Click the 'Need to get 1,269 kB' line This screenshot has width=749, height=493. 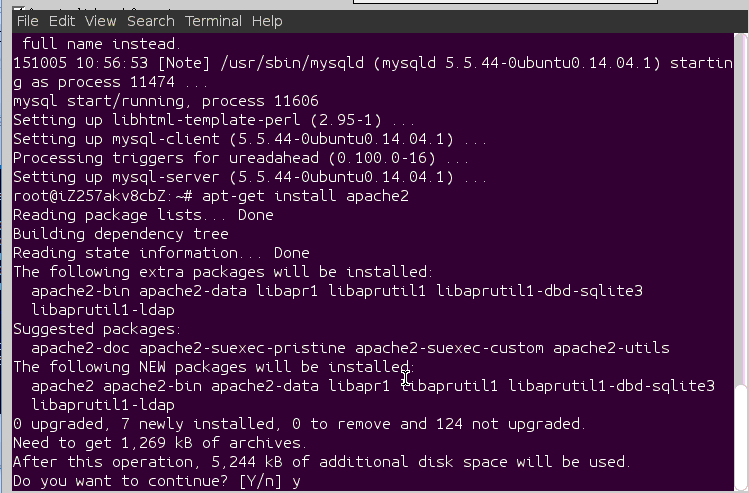pyautogui.click(x=160, y=443)
